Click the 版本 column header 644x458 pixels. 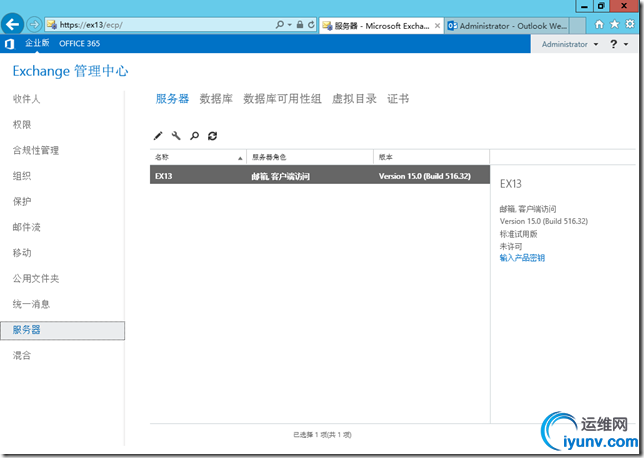pos(431,157)
